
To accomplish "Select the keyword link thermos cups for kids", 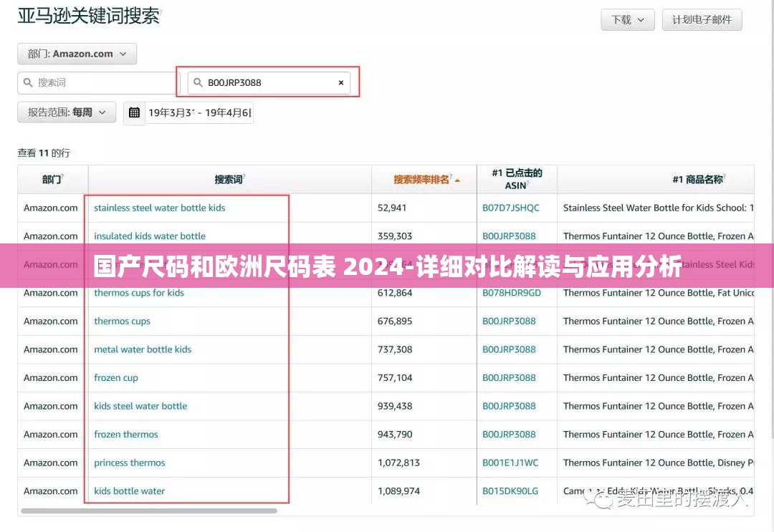I will 139,293.
